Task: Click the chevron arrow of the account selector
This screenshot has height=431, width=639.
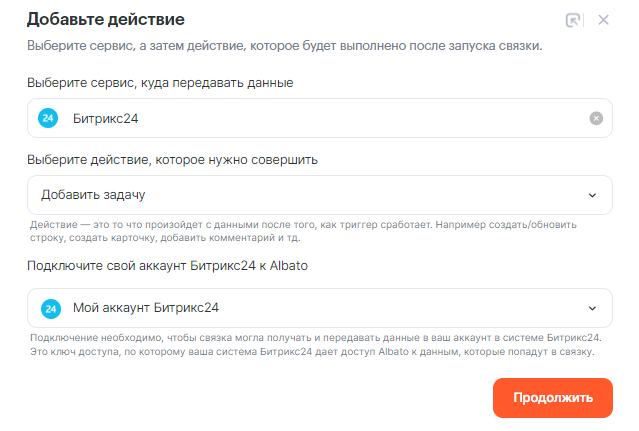Action: [x=592, y=308]
